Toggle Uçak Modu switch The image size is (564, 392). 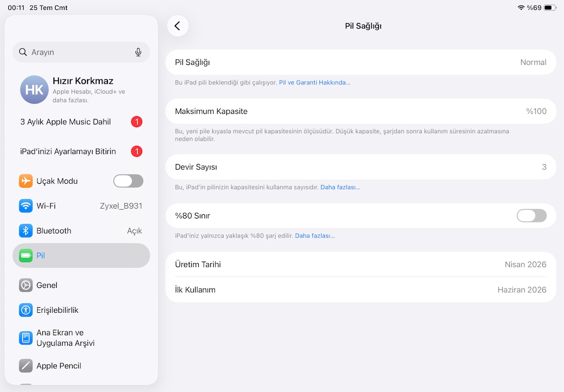128,181
